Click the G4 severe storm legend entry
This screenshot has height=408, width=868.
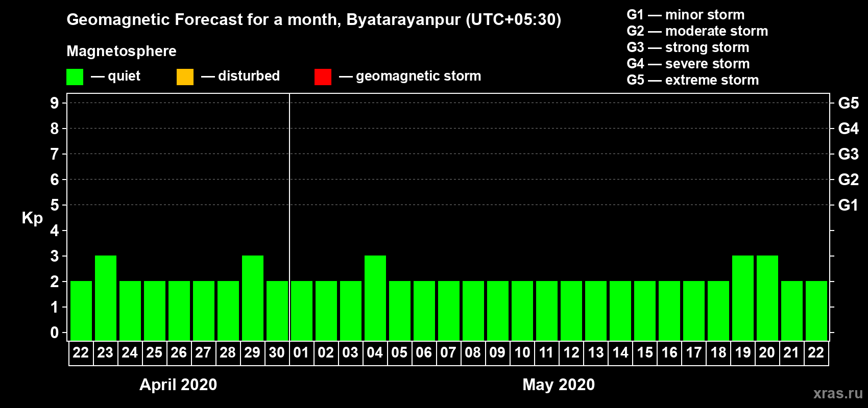click(x=688, y=64)
